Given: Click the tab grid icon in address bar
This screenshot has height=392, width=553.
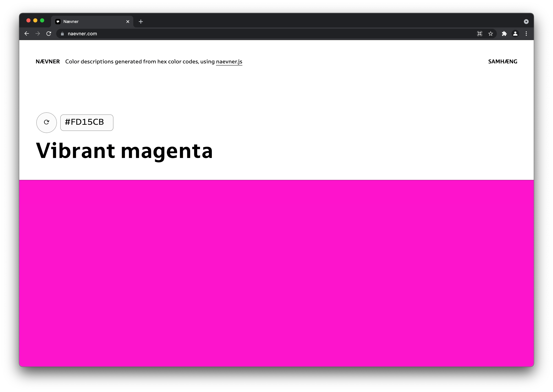Looking at the screenshot, I should 480,34.
